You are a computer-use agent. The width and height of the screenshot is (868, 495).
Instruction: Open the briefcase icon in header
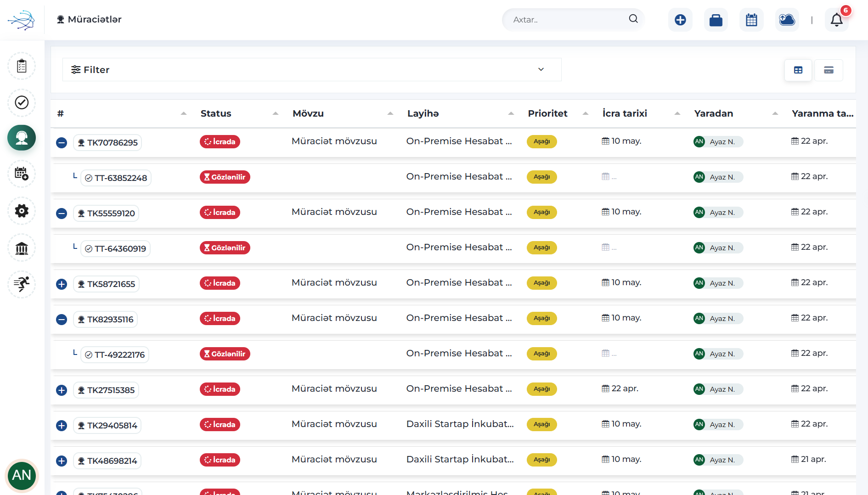click(x=716, y=20)
